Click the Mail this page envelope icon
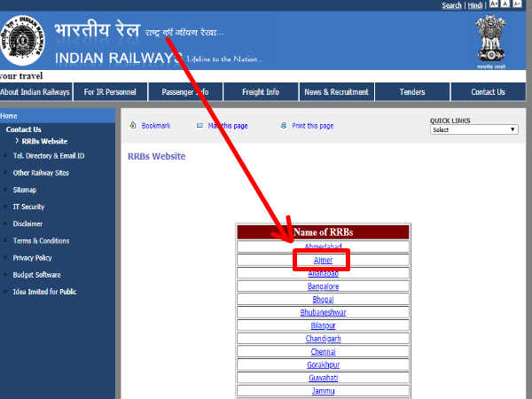Image resolution: width=532 pixels, height=399 pixels. (x=199, y=125)
